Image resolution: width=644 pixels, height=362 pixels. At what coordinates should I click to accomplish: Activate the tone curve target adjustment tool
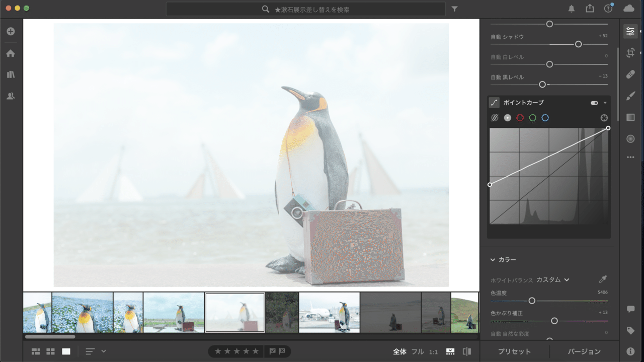604,118
